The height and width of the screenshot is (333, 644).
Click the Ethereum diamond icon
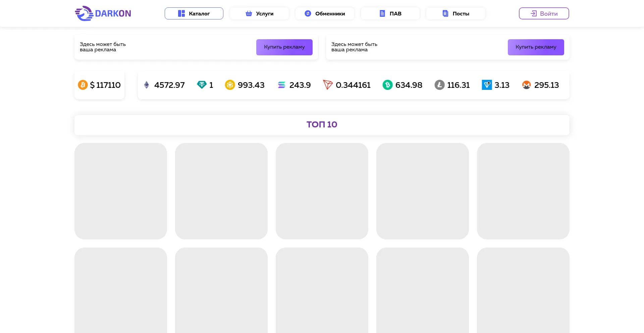pos(147,85)
